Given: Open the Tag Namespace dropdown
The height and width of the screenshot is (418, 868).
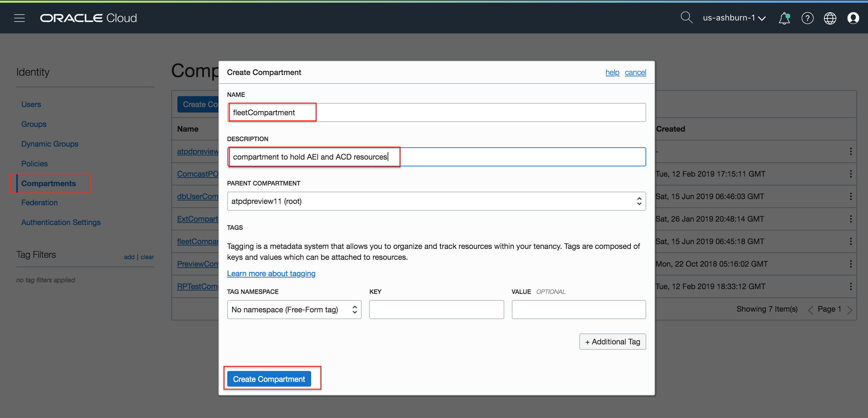Looking at the screenshot, I should [294, 310].
